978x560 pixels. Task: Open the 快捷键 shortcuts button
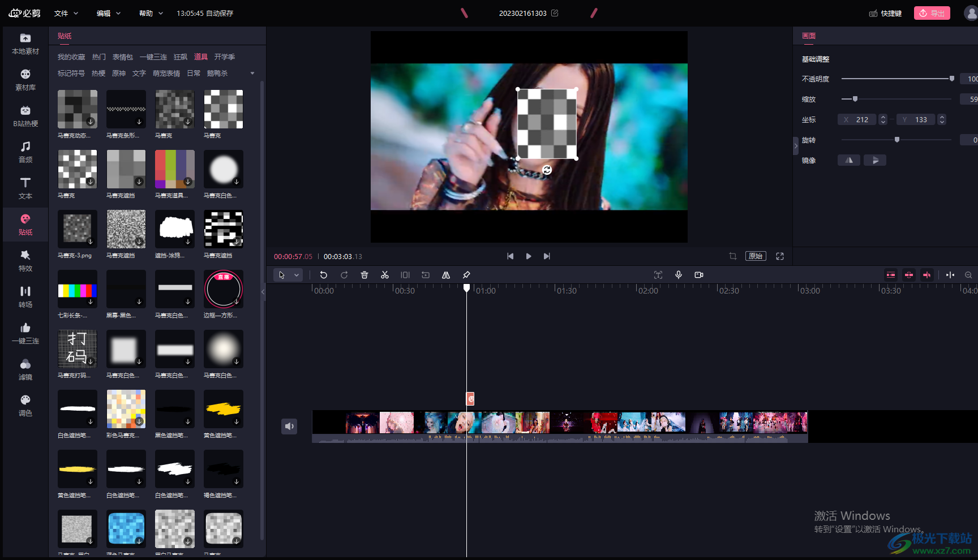pyautogui.click(x=886, y=13)
